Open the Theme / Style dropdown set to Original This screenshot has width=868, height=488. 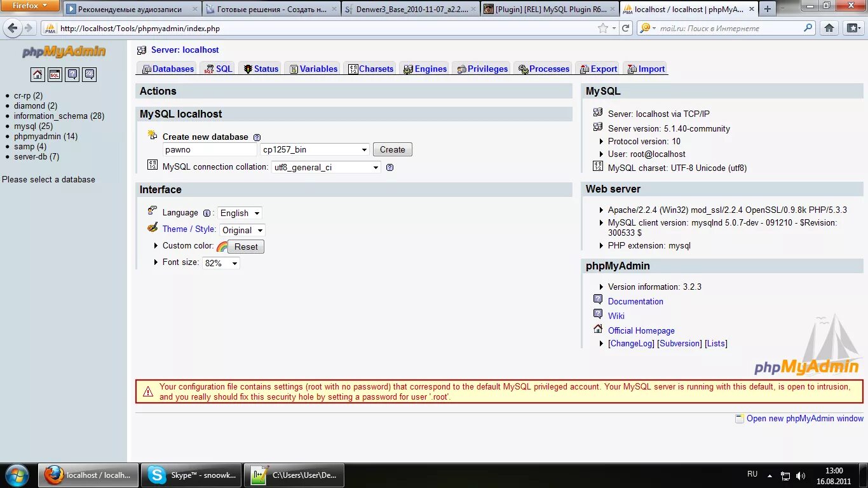coord(242,231)
